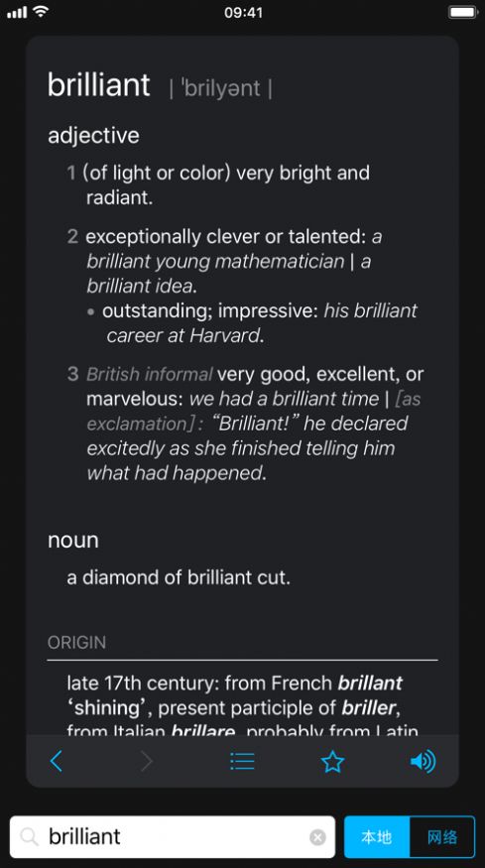Tap the italic word briller in origin

369,707
